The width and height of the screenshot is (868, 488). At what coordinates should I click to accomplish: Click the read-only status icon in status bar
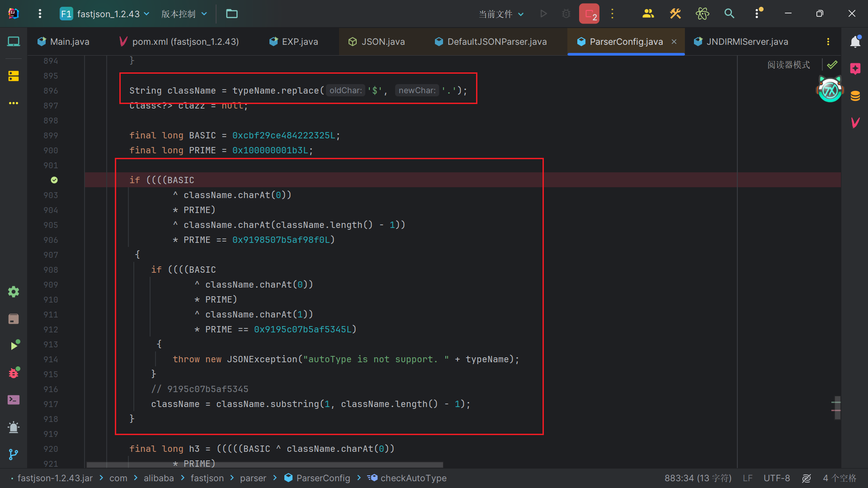tap(807, 478)
